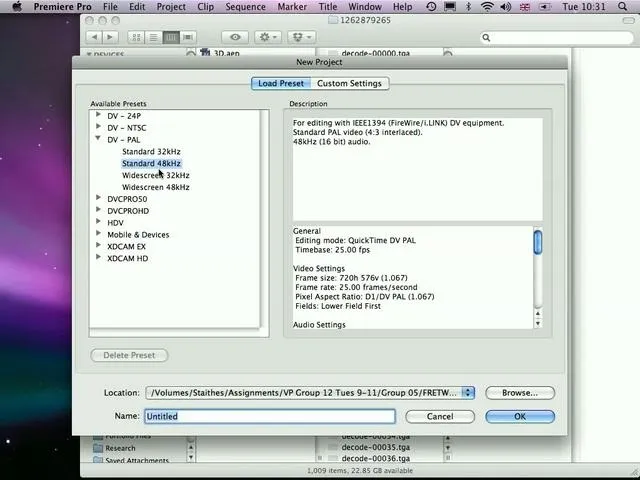The height and width of the screenshot is (480, 640).
Task: Click the OK button
Action: coord(520,416)
